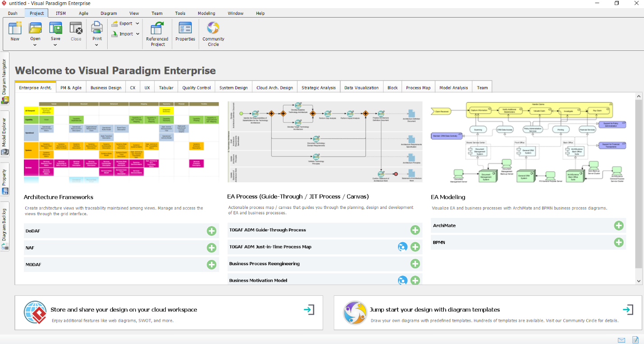Screen dimensions: 644x344
Task: Click the mail icon in status bar
Action: 621,340
